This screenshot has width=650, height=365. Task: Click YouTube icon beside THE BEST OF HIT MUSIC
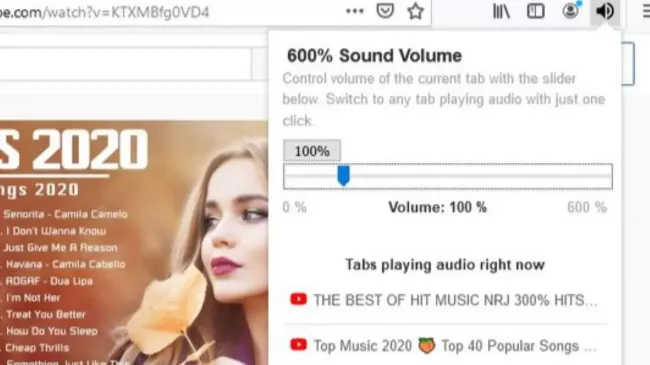point(298,299)
